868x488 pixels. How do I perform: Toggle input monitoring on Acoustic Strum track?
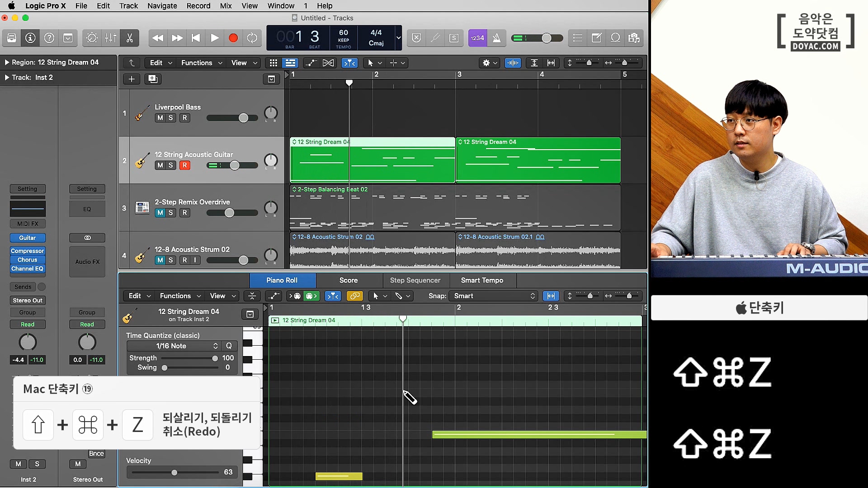pos(195,260)
